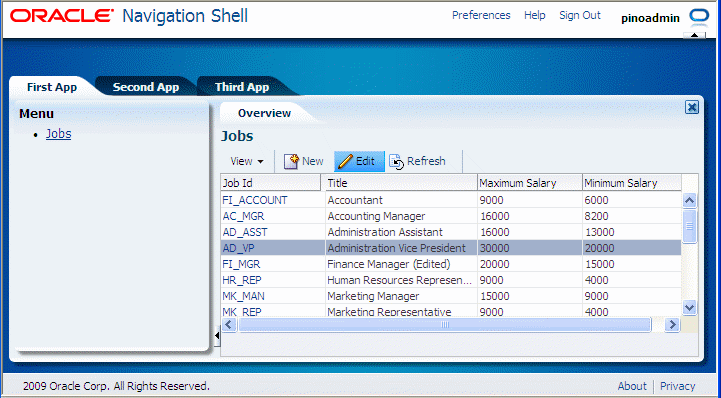
Task: Click the vertical scrollbar thumb
Action: click(689, 226)
